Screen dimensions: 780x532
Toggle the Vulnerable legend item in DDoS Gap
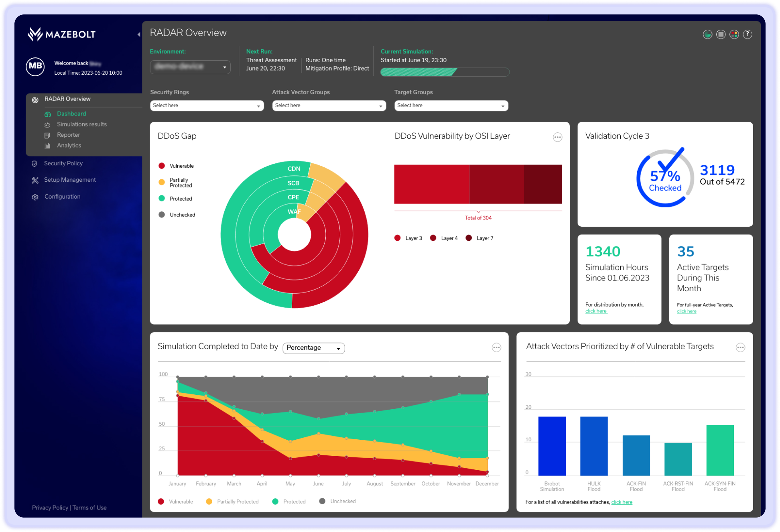click(176, 166)
